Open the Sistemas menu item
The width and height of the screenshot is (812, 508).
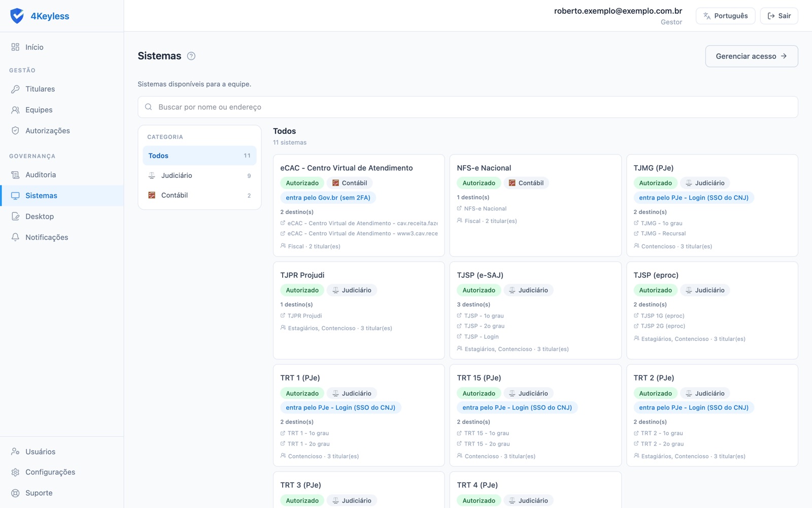(x=62, y=196)
